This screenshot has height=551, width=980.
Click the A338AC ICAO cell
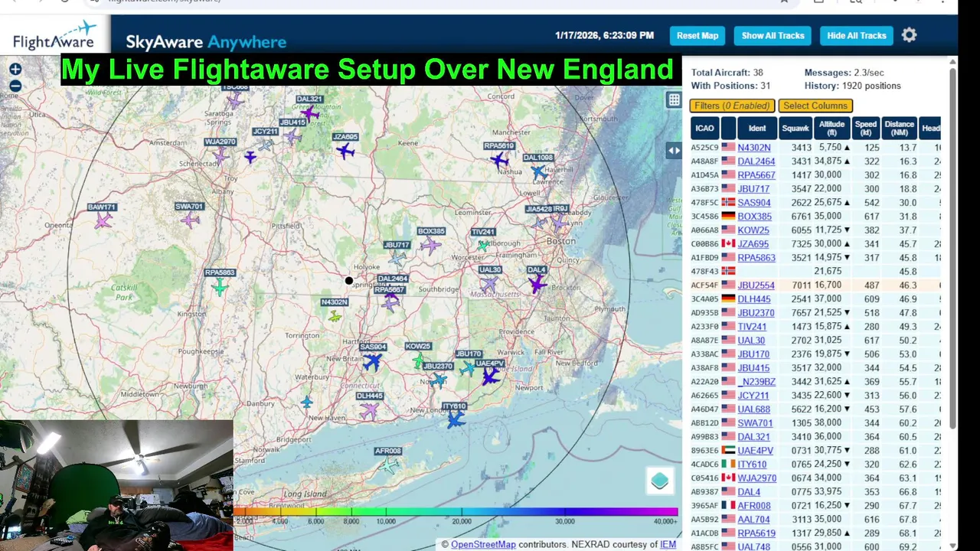(x=704, y=354)
